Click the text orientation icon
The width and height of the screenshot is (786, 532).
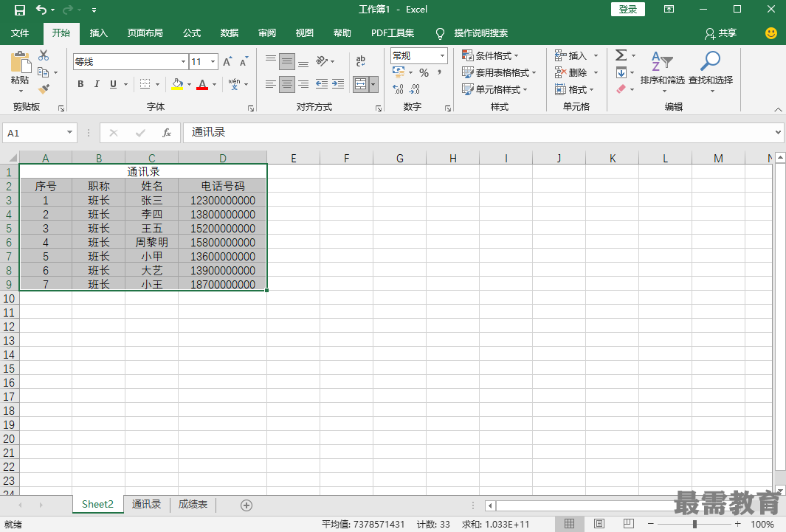[x=322, y=61]
